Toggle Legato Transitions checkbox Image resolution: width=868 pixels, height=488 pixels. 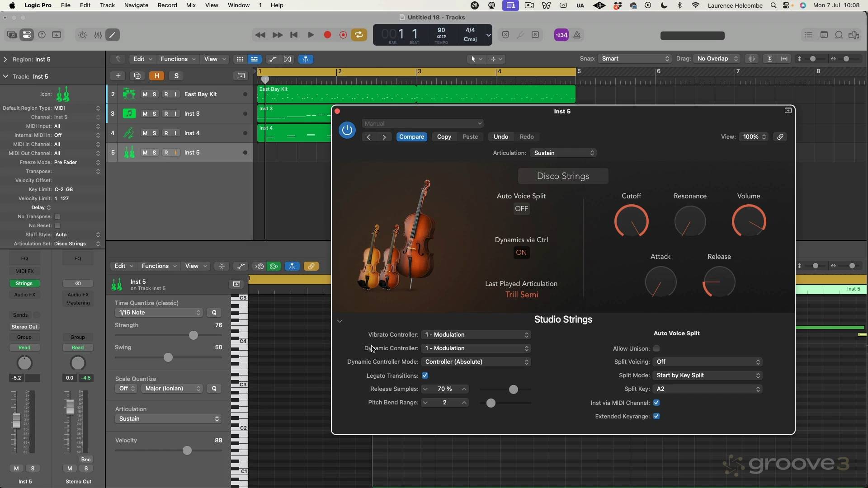(425, 375)
